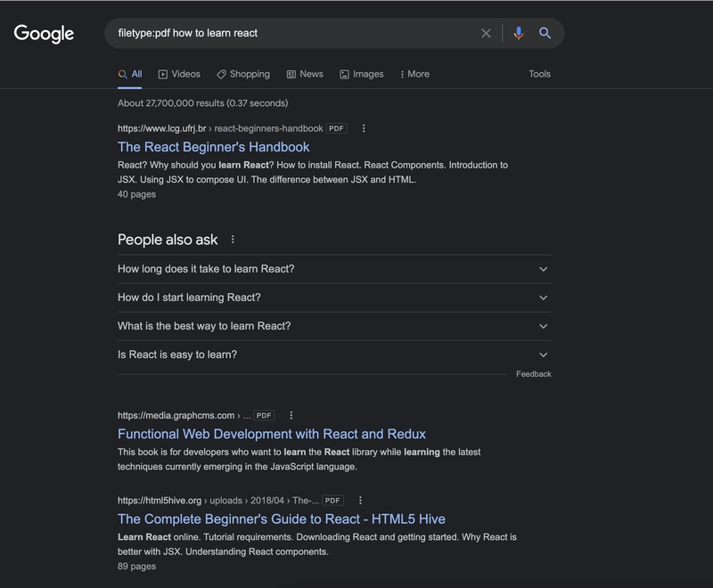Switch to the Images tab
Viewport: 713px width, 588px height.
[x=362, y=74]
